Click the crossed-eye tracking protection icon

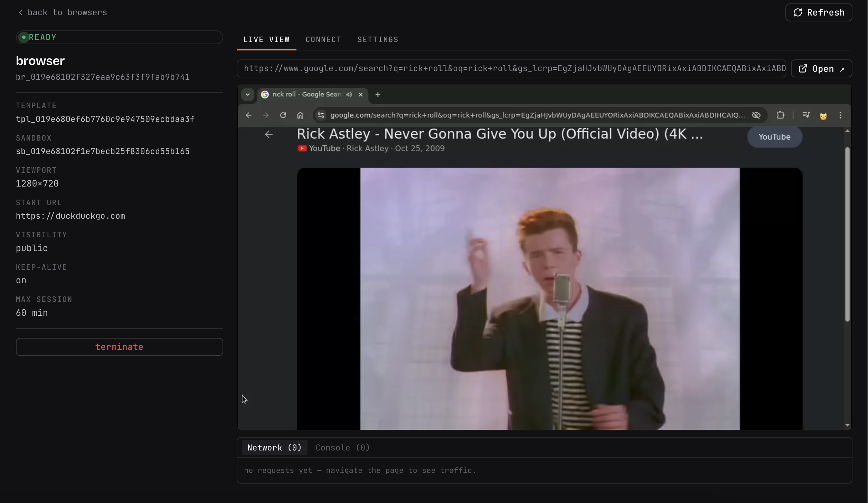pos(756,115)
